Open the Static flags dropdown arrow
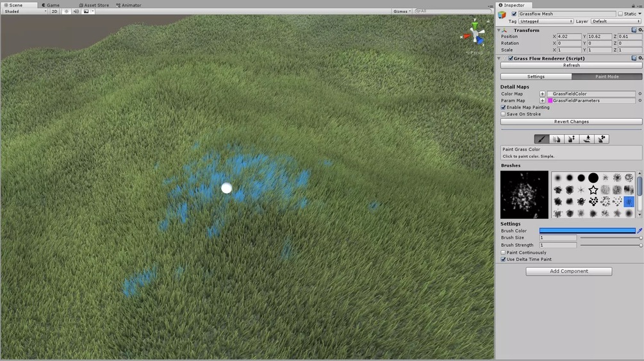This screenshot has height=361, width=644. 640,13
